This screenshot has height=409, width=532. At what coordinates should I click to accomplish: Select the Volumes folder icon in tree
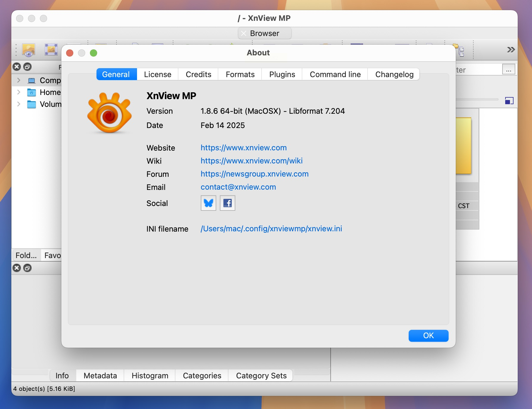coord(31,104)
